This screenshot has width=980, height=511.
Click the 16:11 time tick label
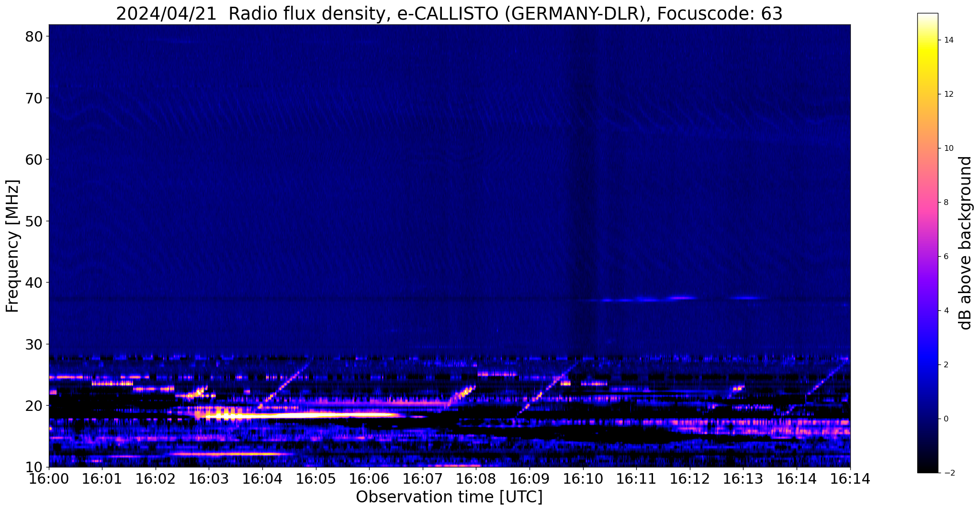tap(636, 479)
